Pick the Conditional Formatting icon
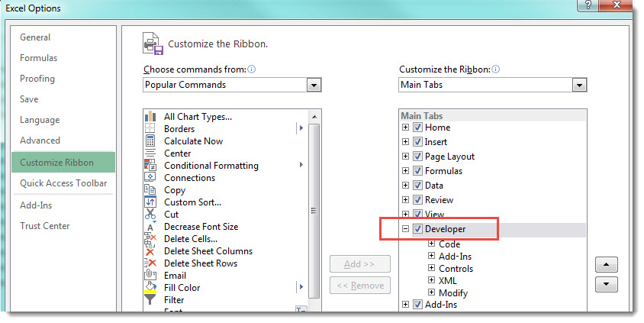The width and height of the screenshot is (644, 323). (150, 165)
